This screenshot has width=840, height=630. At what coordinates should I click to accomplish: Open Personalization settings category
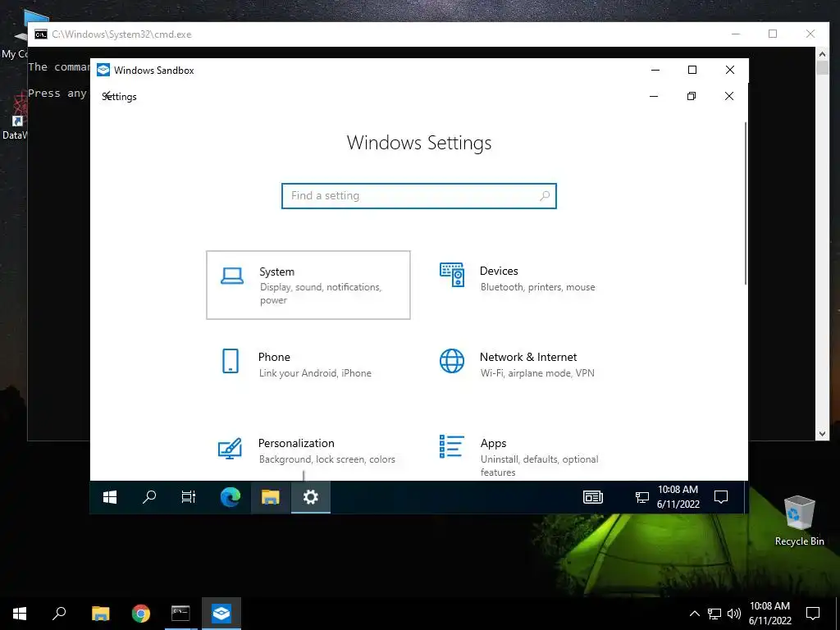308,451
